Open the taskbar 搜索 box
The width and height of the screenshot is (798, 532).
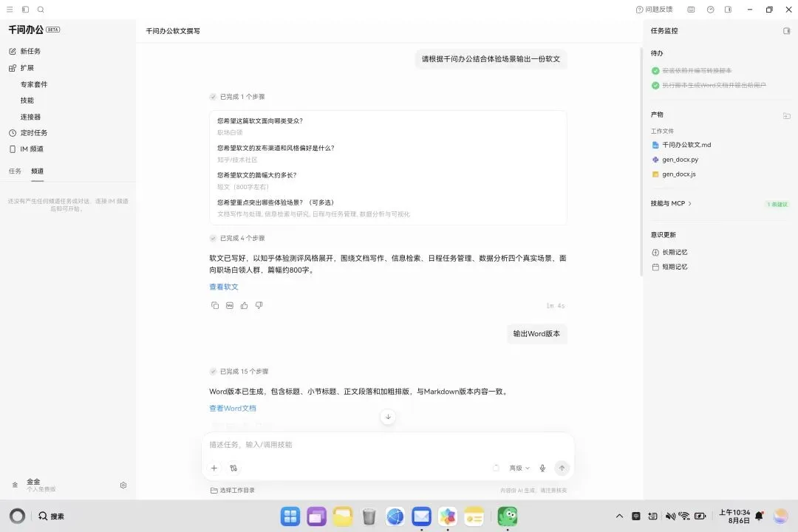click(x=52, y=516)
